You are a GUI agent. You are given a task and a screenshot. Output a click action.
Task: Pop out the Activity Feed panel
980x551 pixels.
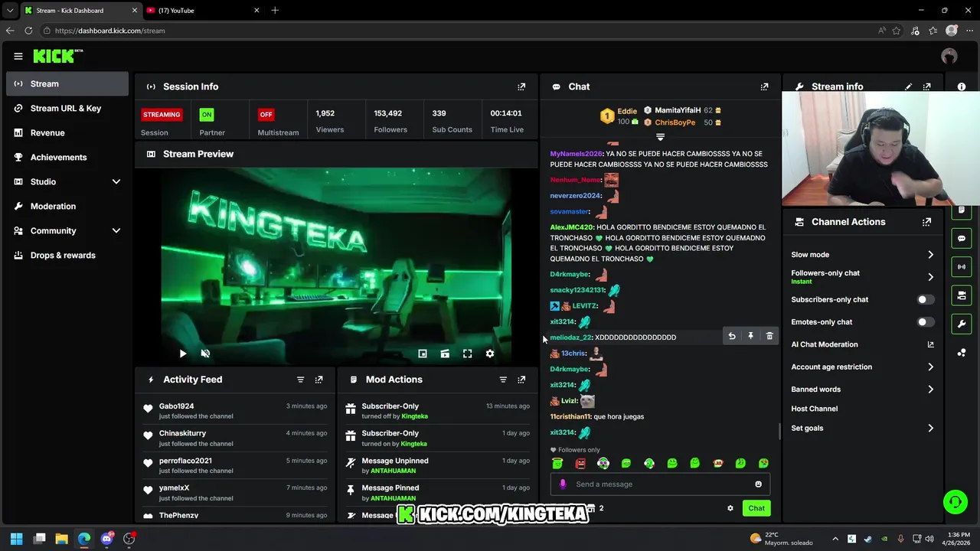click(319, 380)
